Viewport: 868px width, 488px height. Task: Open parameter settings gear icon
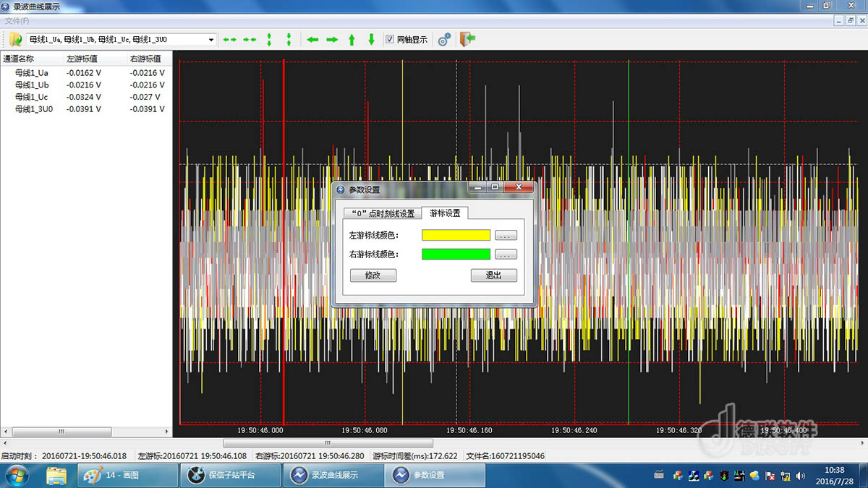(444, 39)
